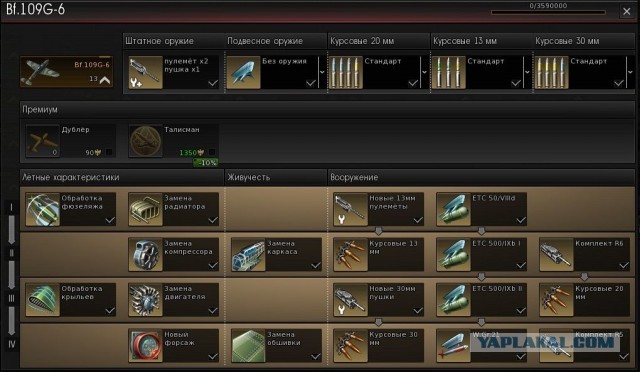Click the 90 'Дублер' price

tap(93, 152)
